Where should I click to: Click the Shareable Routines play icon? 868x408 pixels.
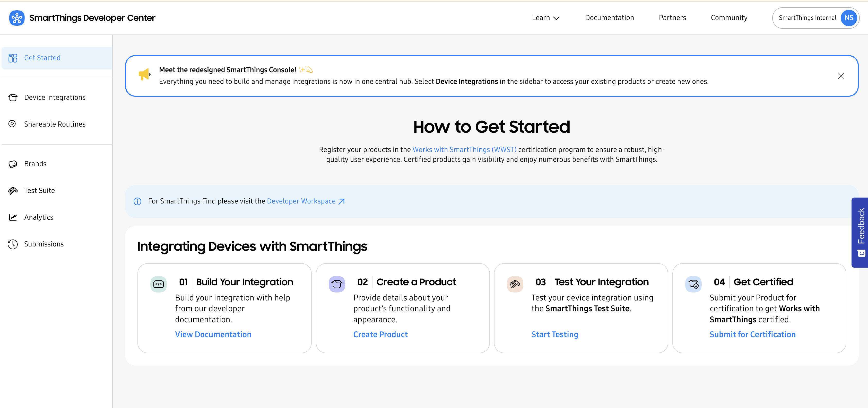click(12, 124)
